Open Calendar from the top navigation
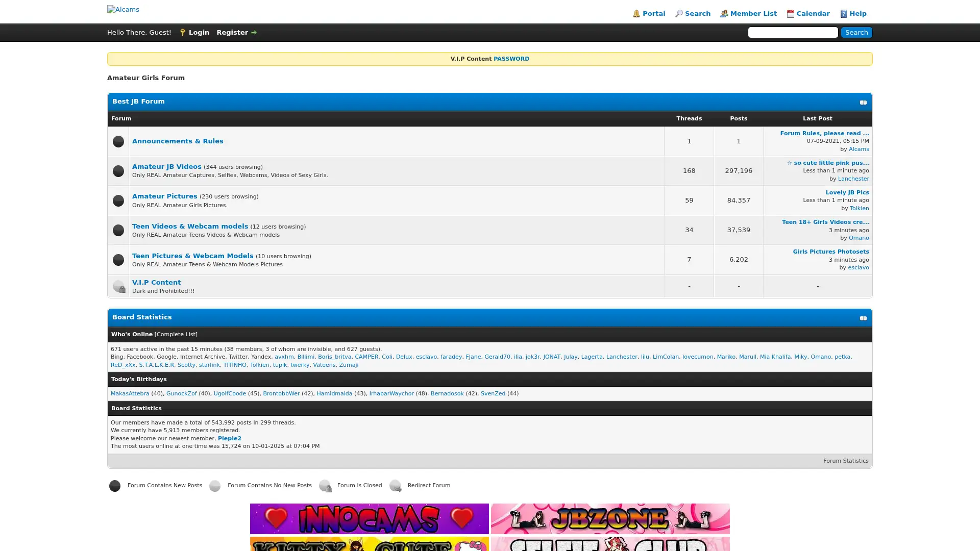Viewport: 980px width, 551px height. (813, 13)
